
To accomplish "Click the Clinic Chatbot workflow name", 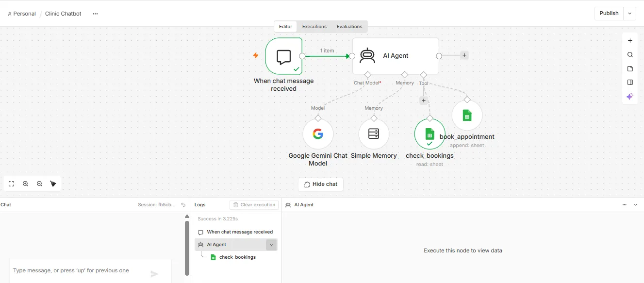I will tap(63, 14).
